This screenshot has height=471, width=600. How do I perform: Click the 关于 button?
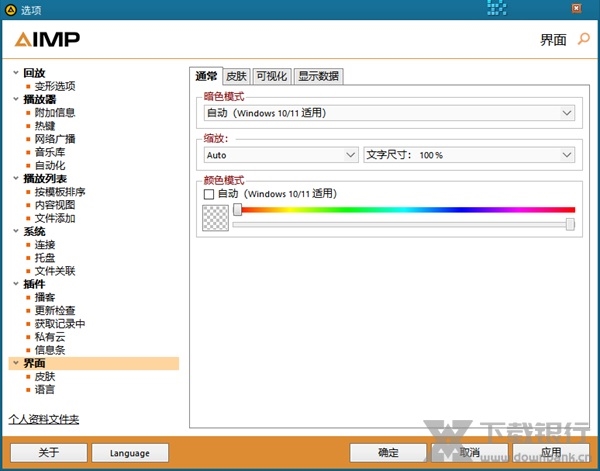tap(49, 453)
